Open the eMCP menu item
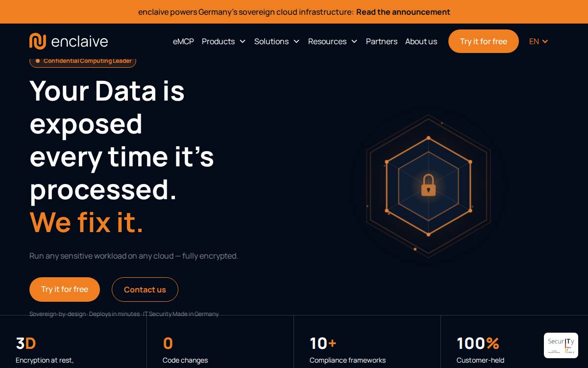The image size is (588, 368). tap(183, 41)
